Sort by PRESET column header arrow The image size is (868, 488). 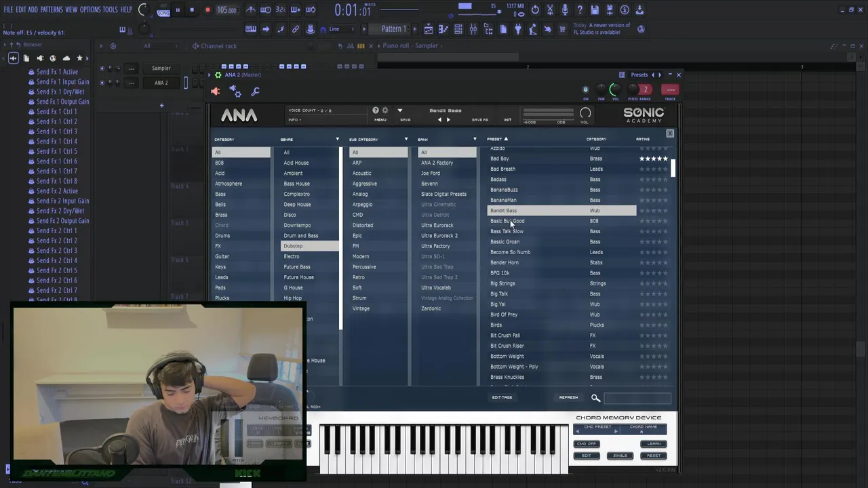pyautogui.click(x=506, y=139)
